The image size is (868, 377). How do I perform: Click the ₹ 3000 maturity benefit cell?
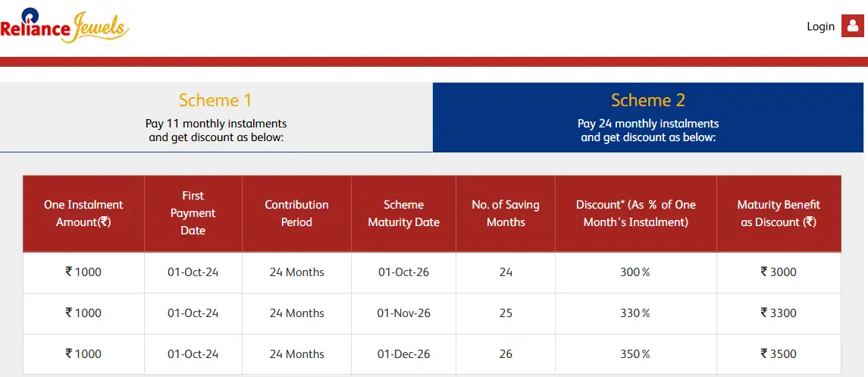coord(779,272)
